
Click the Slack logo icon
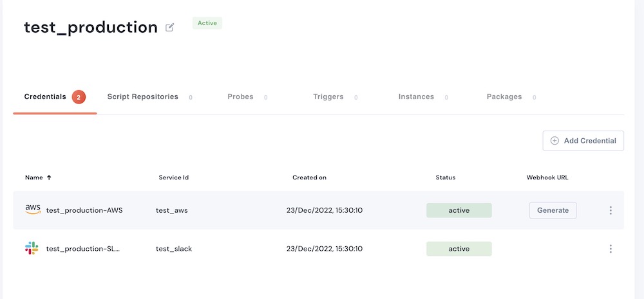pyautogui.click(x=32, y=248)
